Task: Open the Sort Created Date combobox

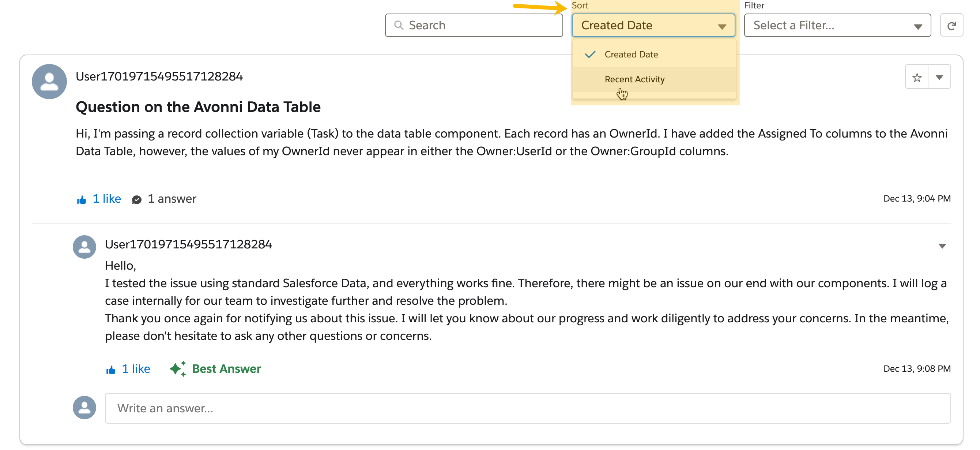Action: coord(653,26)
